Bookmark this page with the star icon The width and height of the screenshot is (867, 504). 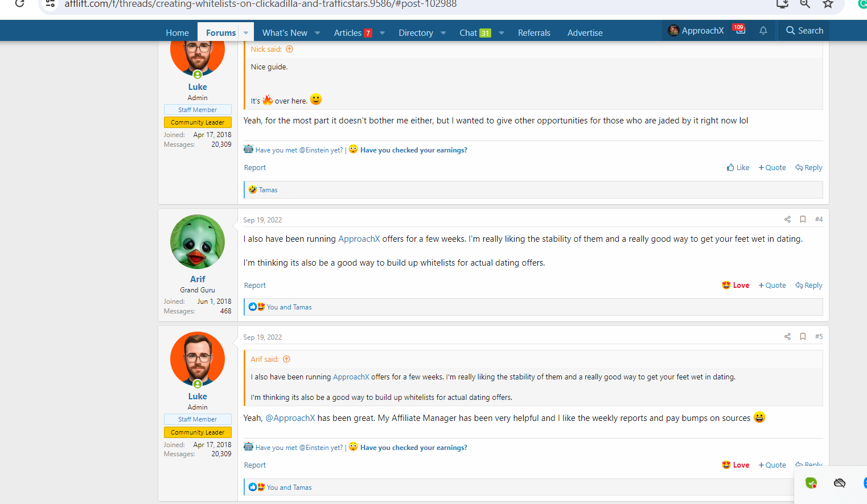point(828,3)
